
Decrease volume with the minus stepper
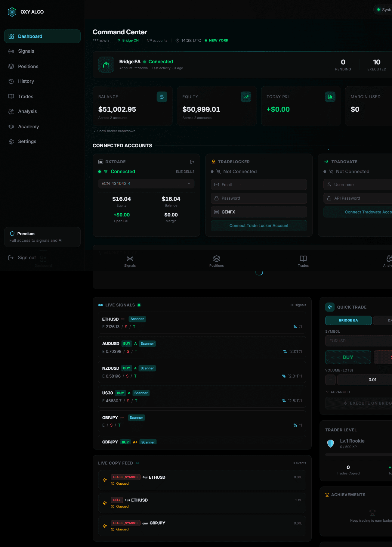(330, 380)
